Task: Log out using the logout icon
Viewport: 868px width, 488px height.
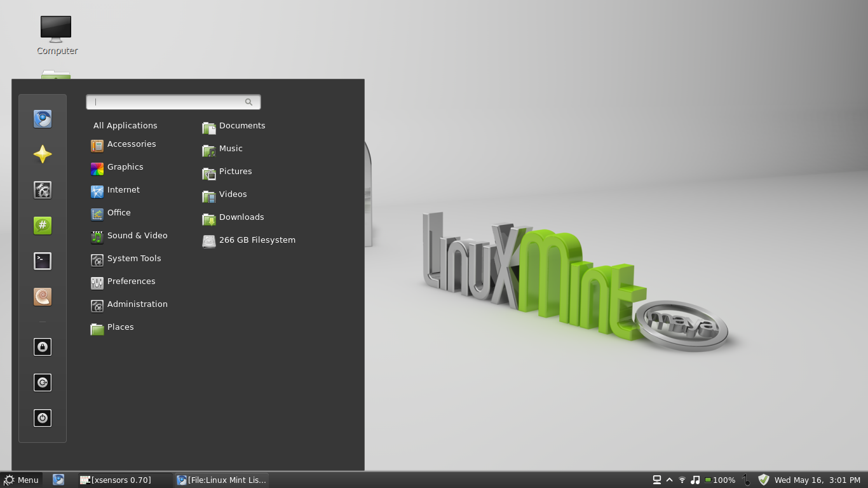Action: point(43,383)
